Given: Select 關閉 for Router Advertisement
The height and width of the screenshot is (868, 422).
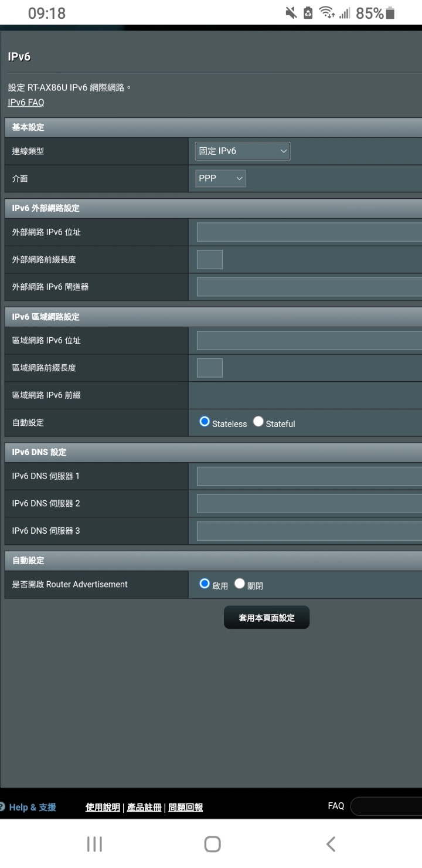Looking at the screenshot, I should 240,584.
